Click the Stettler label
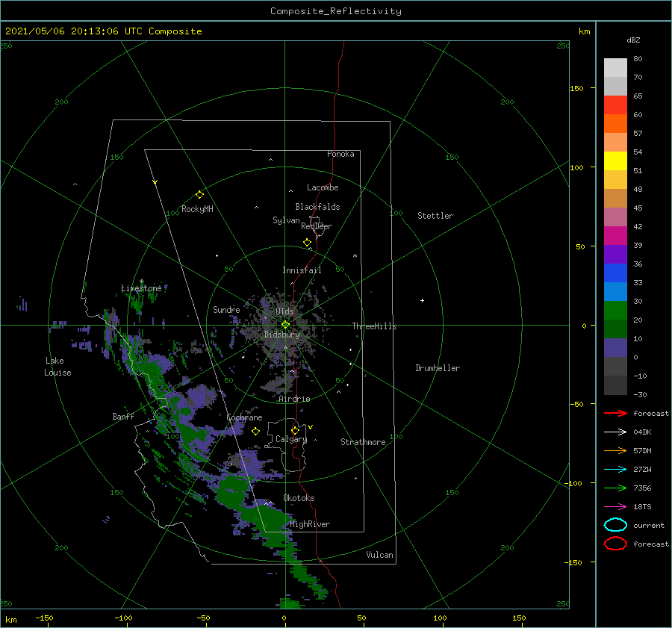This screenshot has height=628, width=672. point(435,216)
